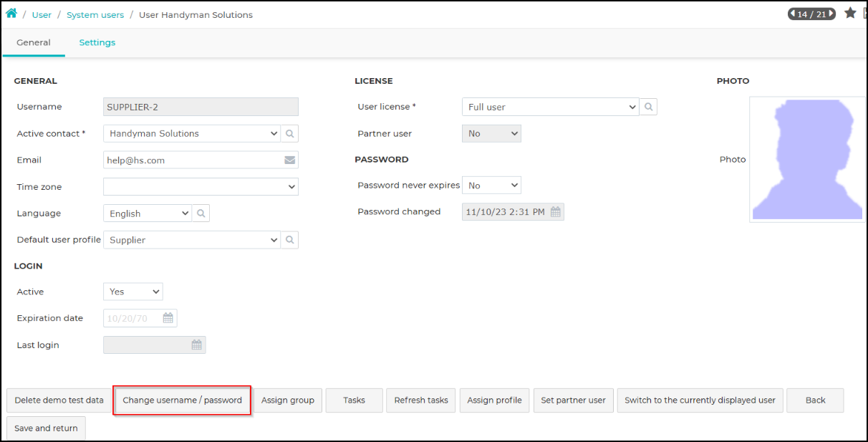Image resolution: width=868 pixels, height=442 pixels.
Task: Click the lookup icon next to Default user profile
Action: point(290,240)
